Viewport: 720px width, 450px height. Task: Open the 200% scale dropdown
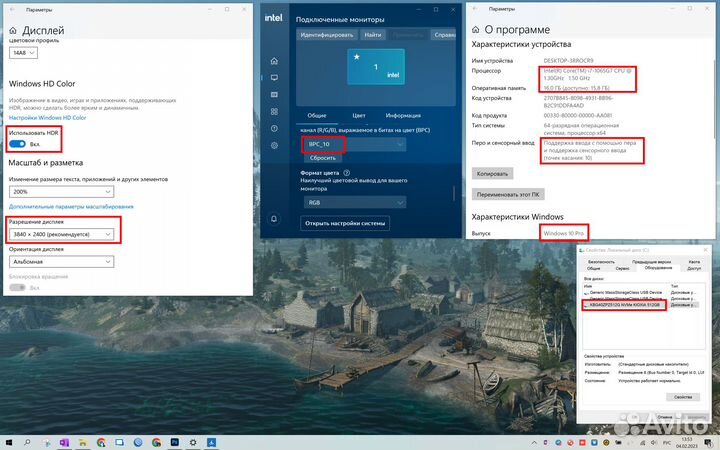coord(62,191)
